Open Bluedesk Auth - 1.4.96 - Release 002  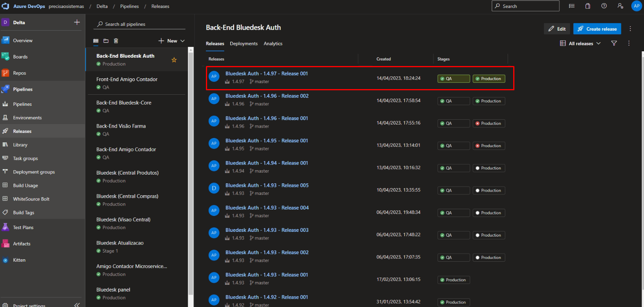(x=267, y=96)
